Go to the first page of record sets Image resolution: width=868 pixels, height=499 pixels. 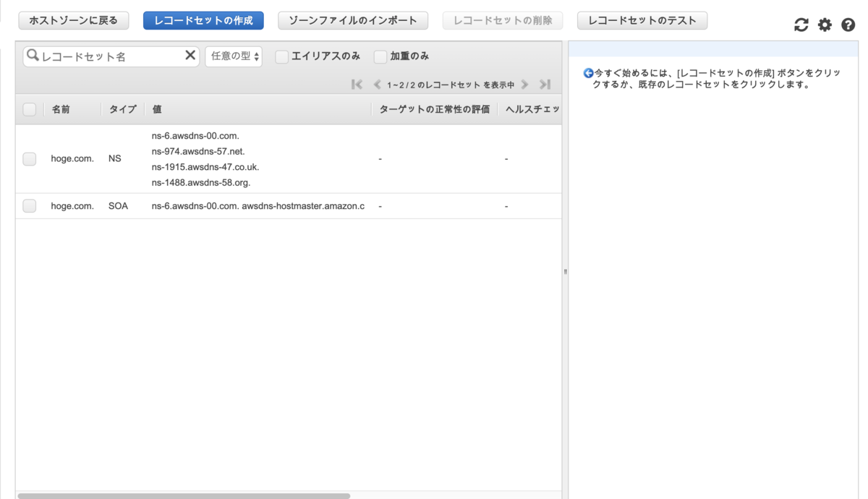[356, 85]
